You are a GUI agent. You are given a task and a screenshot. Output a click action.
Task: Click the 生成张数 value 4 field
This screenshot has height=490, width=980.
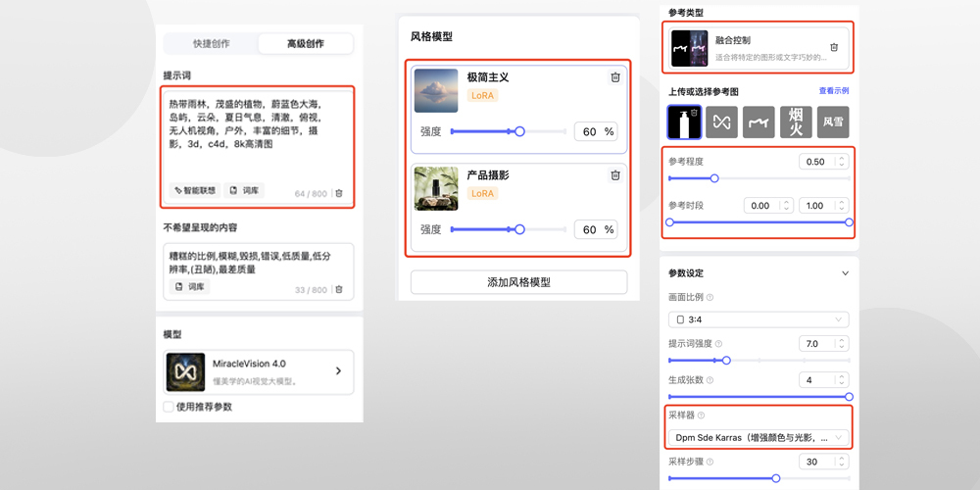click(824, 379)
